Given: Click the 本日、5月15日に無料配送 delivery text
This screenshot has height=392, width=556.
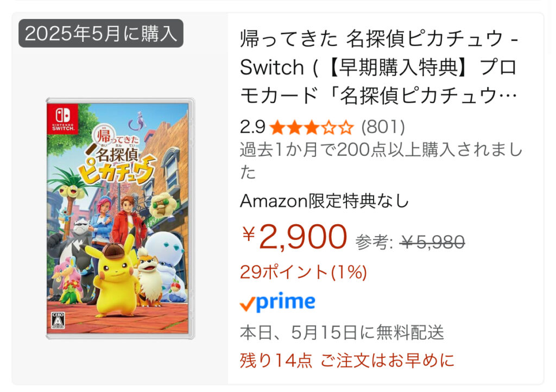Looking at the screenshot, I should [342, 332].
